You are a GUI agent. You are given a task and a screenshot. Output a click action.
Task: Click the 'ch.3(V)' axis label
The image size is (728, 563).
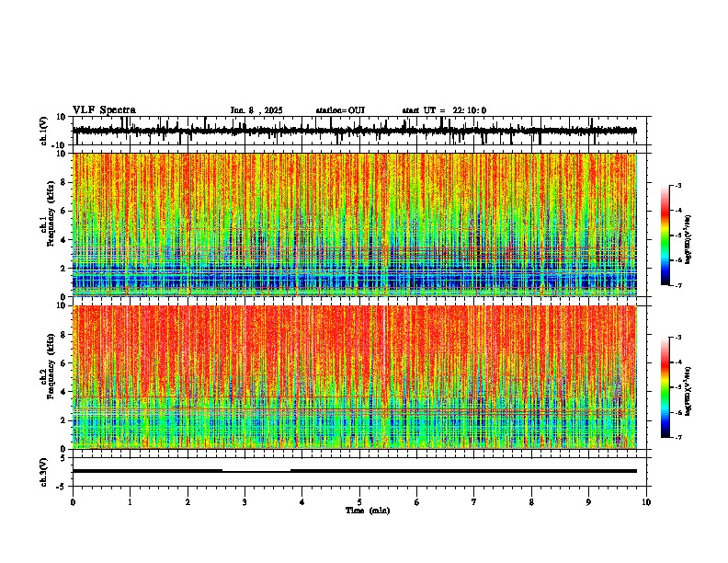pyautogui.click(x=44, y=472)
